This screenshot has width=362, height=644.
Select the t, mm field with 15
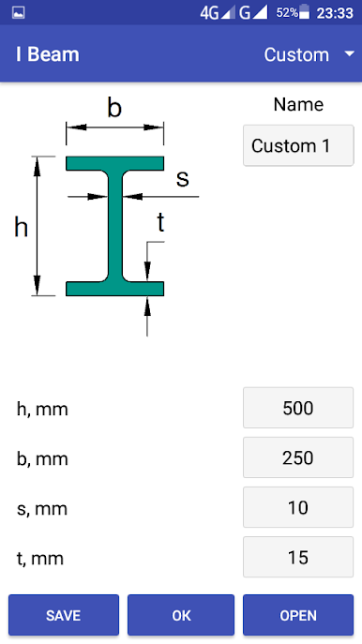tap(298, 557)
